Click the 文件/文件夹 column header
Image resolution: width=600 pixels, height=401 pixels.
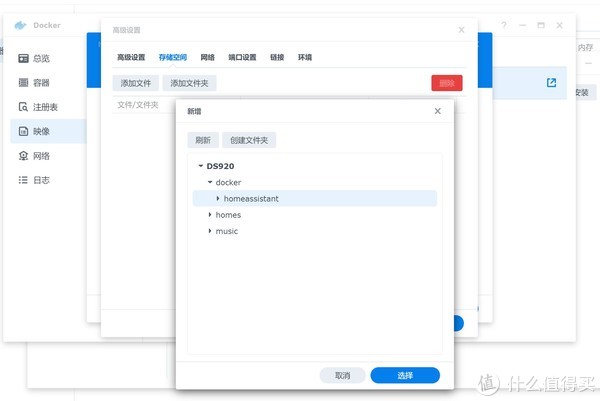click(138, 104)
